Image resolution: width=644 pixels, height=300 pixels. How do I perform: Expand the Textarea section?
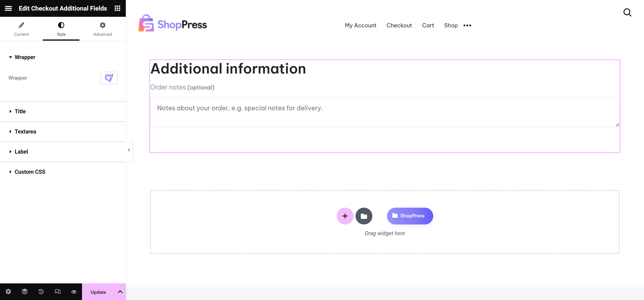point(25,132)
